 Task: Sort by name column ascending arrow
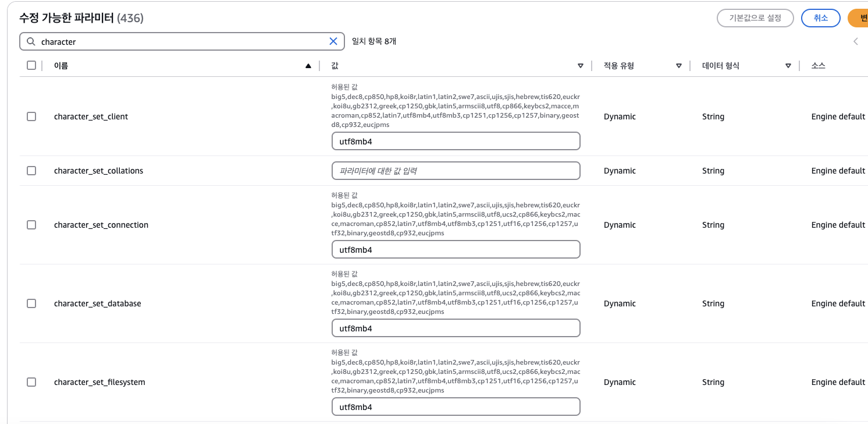(x=308, y=66)
